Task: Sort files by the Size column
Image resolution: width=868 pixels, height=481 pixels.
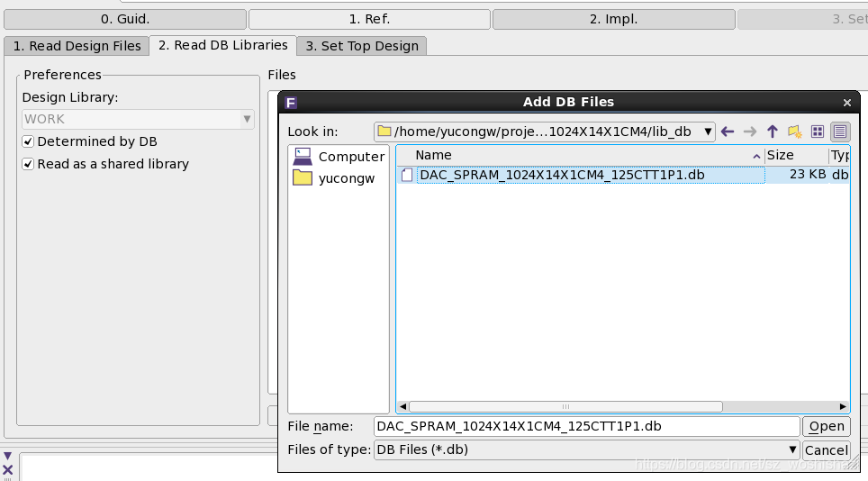Action: [797, 156]
